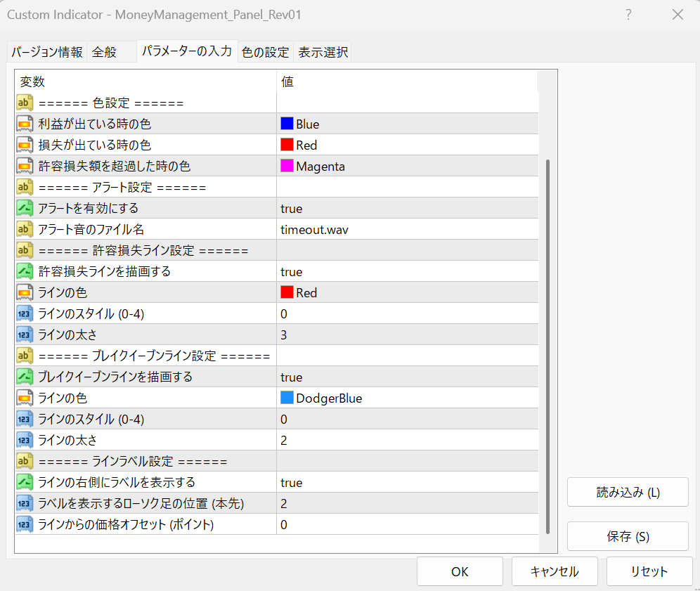700x591 pixels.
Task: Click the question mark help button
Action: tap(628, 15)
